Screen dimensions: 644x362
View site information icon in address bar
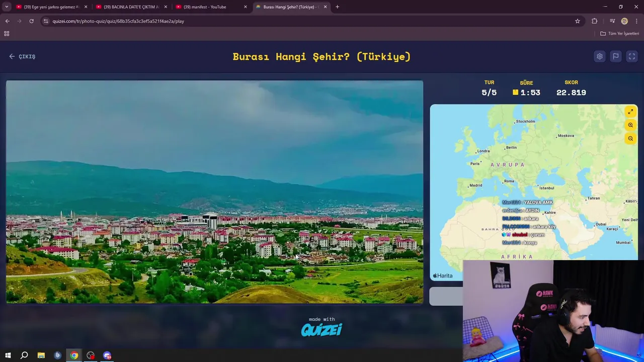pyautogui.click(x=46, y=21)
